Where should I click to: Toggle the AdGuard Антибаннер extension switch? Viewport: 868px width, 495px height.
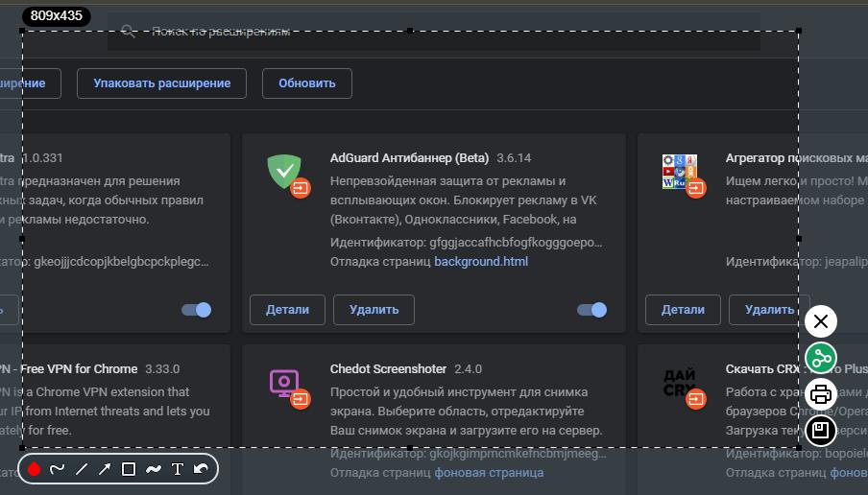pyautogui.click(x=591, y=310)
